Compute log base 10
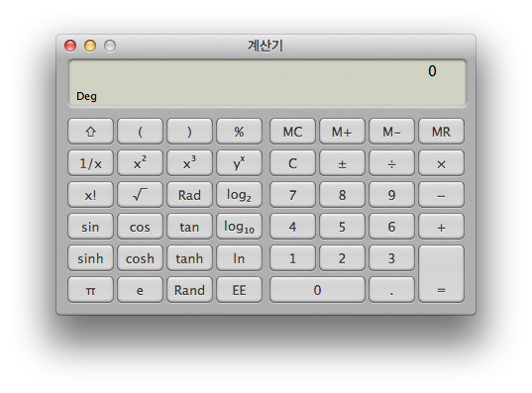 [239, 227]
